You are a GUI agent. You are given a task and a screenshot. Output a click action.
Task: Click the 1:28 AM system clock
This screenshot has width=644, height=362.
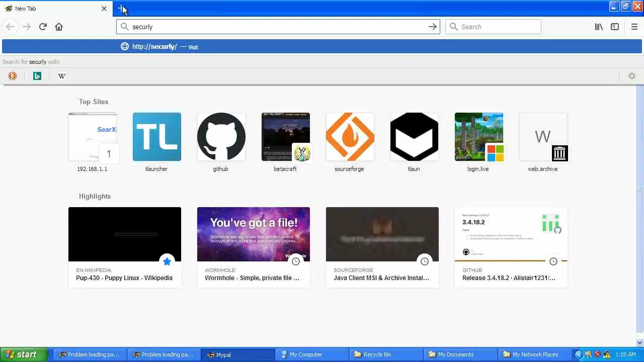pos(625,354)
